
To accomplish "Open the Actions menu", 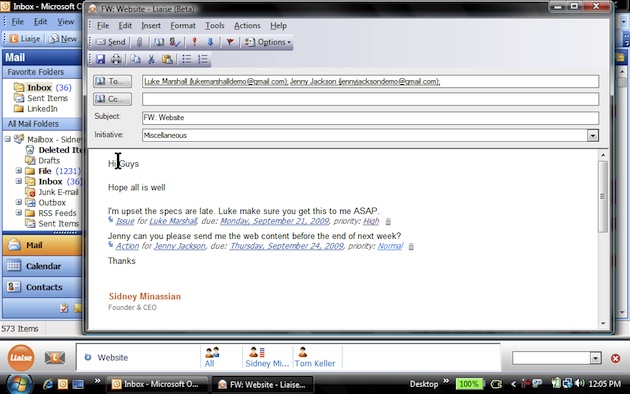I will click(x=247, y=26).
